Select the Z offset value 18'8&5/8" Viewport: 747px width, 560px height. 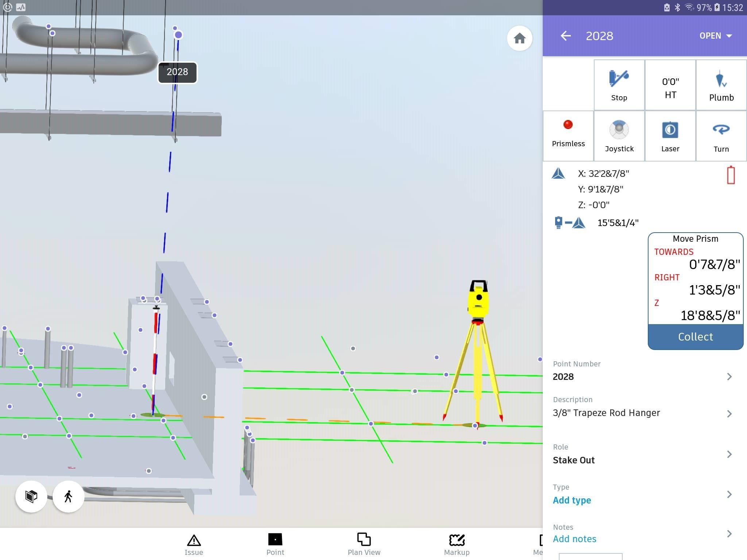710,316
